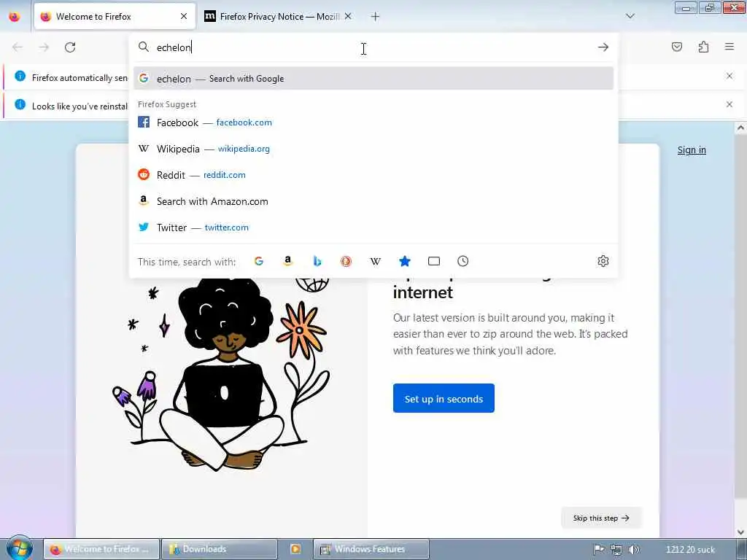Go back with the back arrow
Viewport: 747px width, 560px height.
[18, 47]
